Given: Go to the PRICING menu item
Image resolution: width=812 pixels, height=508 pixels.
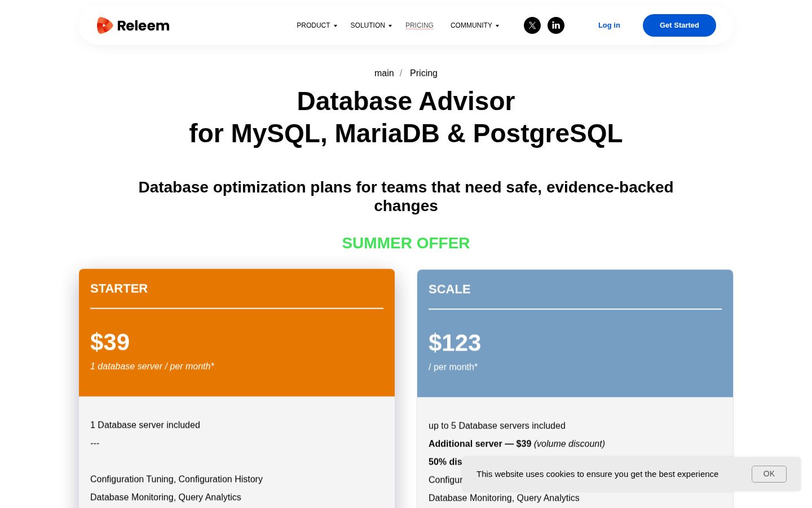Looking at the screenshot, I should pyautogui.click(x=420, y=25).
